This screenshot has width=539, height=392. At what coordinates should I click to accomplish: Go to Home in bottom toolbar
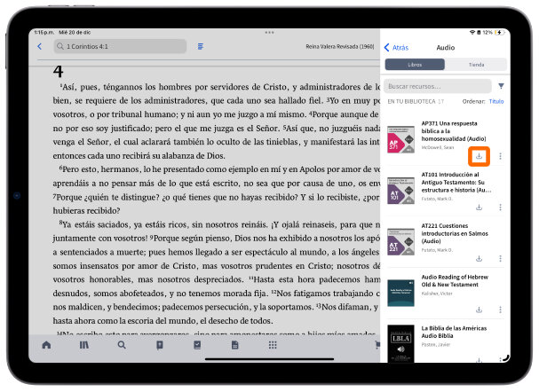click(x=46, y=345)
